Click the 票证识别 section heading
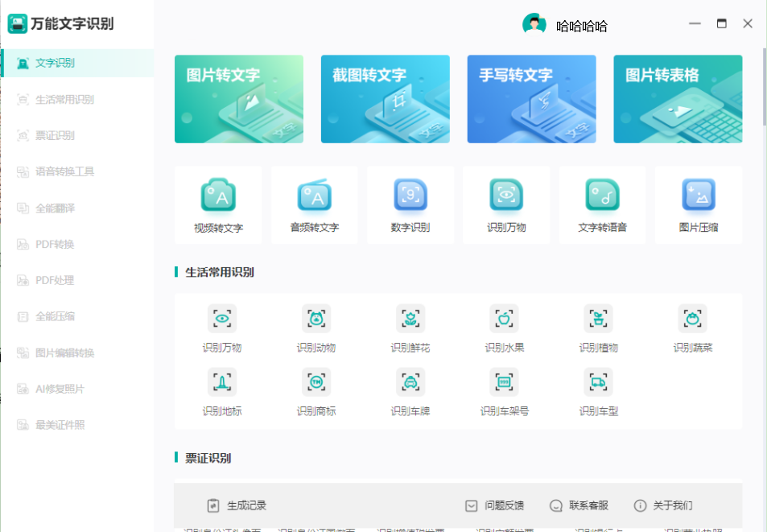The width and height of the screenshot is (767, 532). click(208, 458)
